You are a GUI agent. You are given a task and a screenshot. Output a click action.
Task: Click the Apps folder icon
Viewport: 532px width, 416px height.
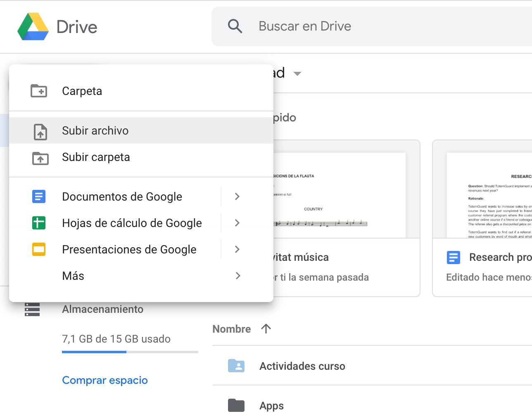tap(236, 405)
